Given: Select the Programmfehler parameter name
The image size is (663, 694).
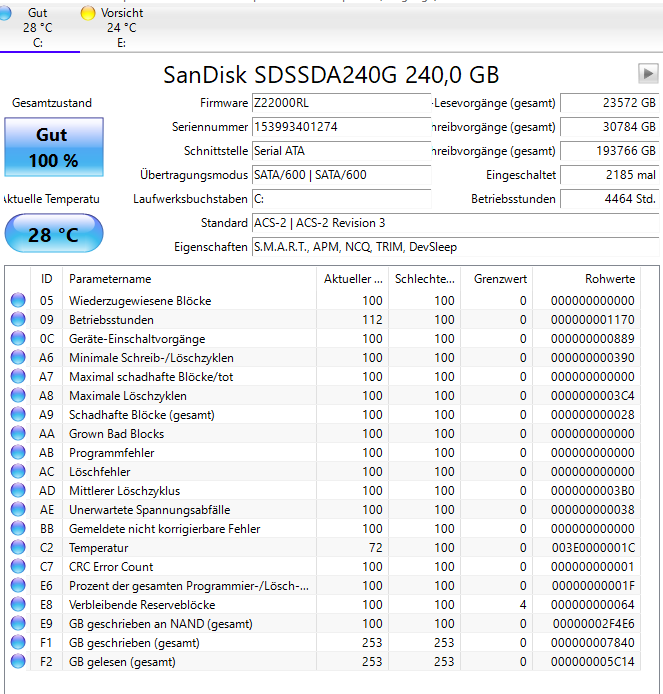Looking at the screenshot, I should [x=112, y=453].
